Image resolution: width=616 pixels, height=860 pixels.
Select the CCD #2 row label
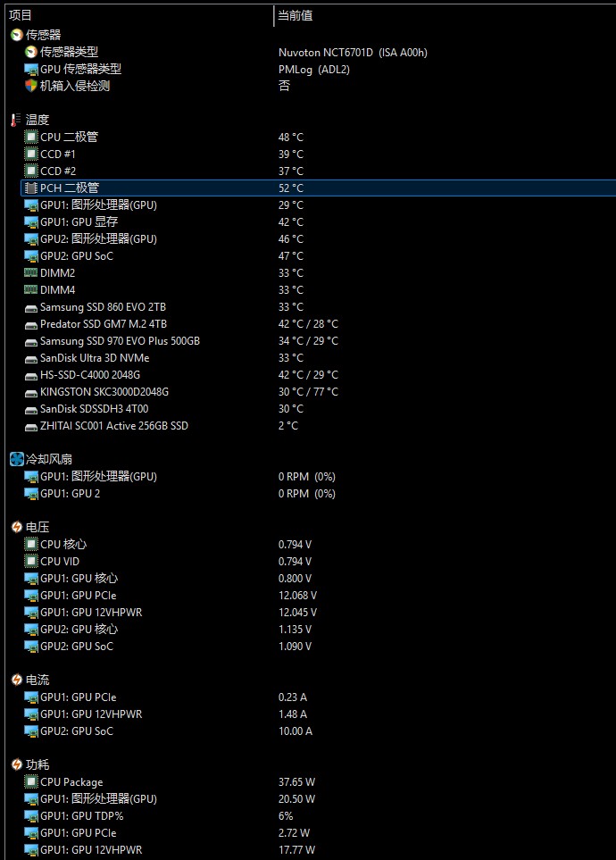coord(58,171)
